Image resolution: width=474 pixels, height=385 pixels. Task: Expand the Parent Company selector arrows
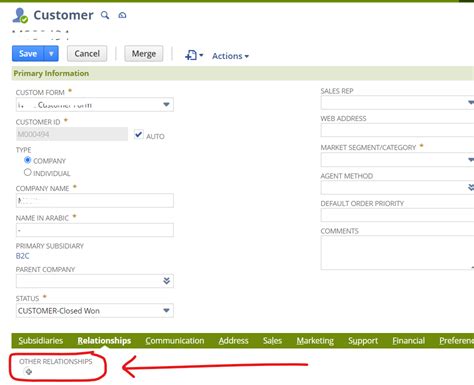[167, 281]
